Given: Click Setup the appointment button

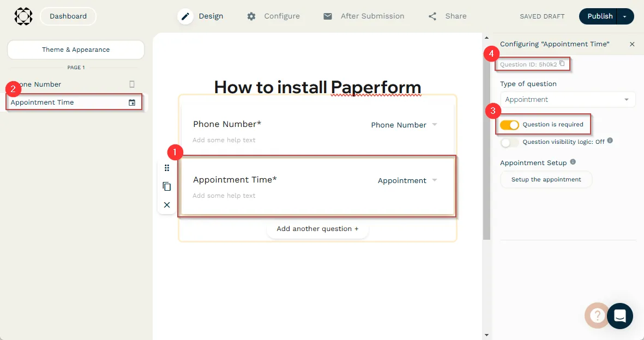Looking at the screenshot, I should (x=546, y=179).
